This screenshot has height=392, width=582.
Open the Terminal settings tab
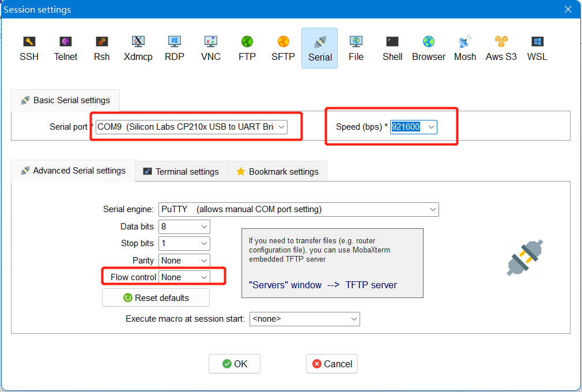tap(181, 172)
